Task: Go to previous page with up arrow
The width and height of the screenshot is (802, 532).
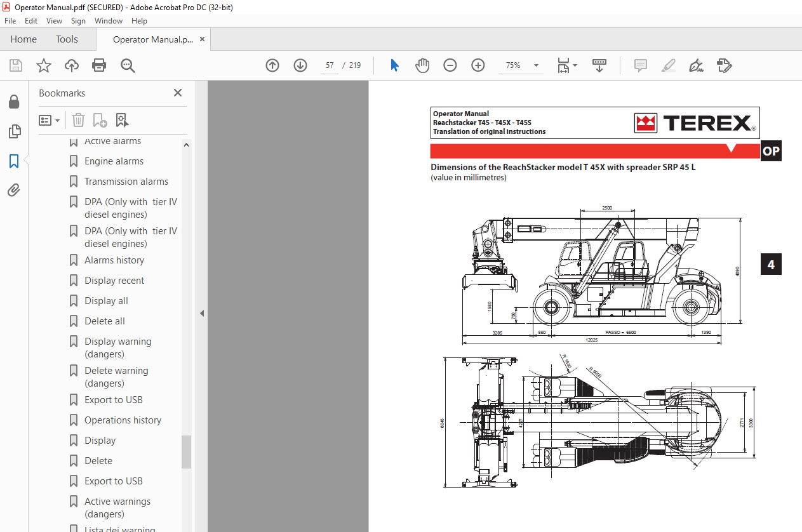Action: coord(272,65)
